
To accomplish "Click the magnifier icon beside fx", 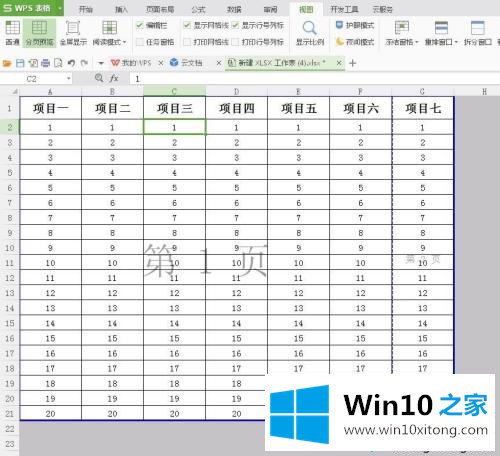I will pos(99,78).
